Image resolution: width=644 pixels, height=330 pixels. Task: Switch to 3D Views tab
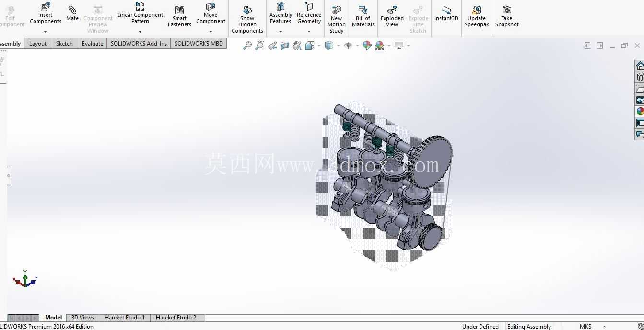82,318
